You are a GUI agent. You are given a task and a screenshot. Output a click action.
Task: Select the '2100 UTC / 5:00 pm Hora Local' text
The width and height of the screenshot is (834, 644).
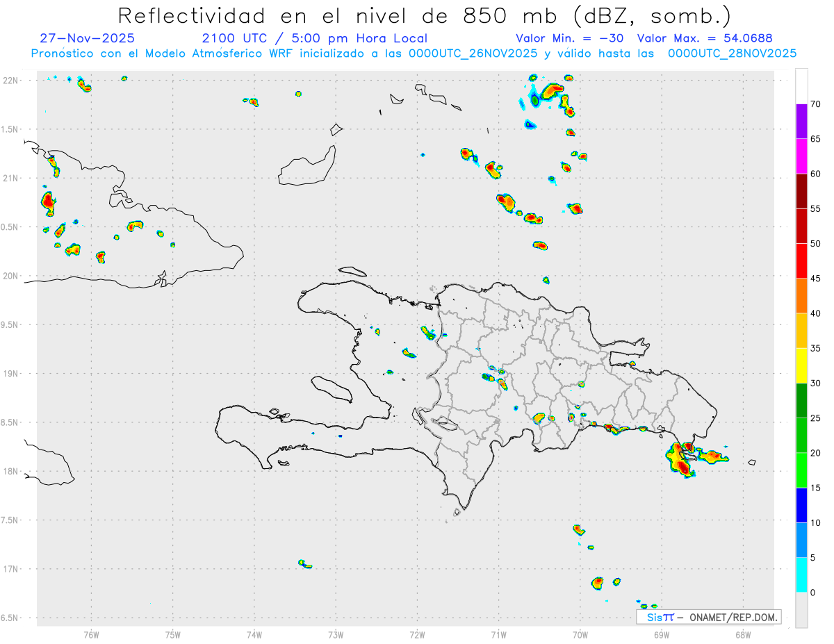pos(315,38)
